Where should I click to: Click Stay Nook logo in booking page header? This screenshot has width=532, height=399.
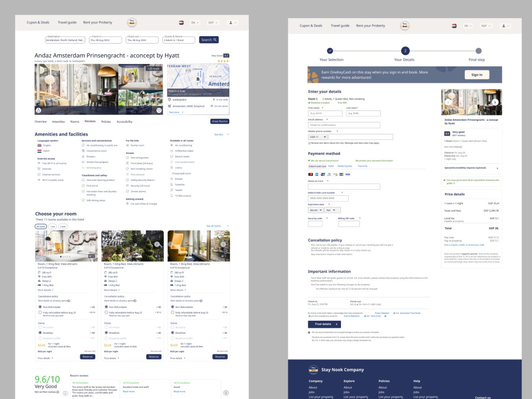click(x=404, y=26)
